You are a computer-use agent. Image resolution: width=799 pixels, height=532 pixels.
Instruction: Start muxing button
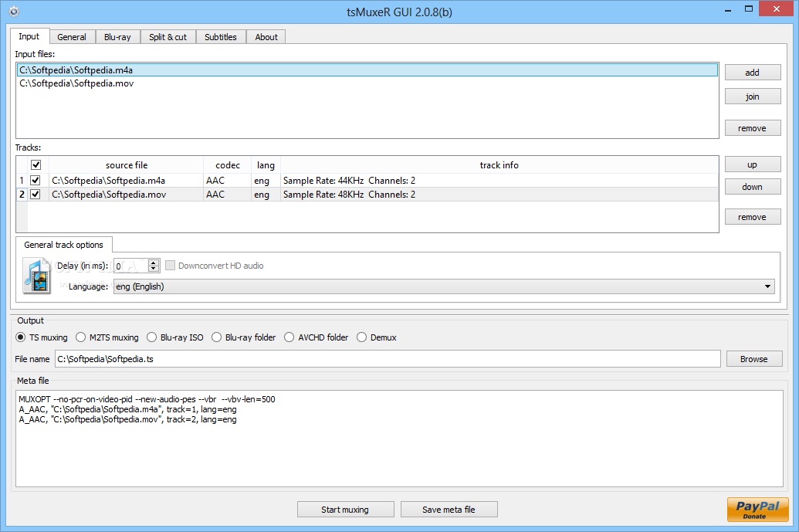point(346,509)
